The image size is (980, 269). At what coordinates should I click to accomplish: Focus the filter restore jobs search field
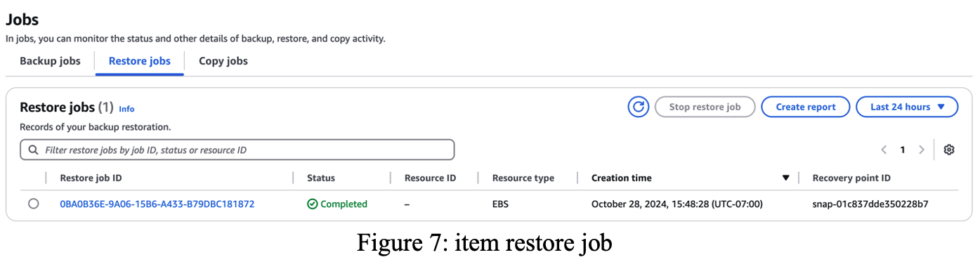pos(237,150)
